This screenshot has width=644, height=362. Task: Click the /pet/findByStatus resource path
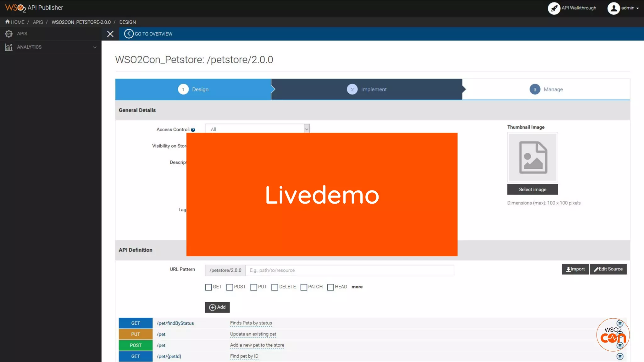point(175,323)
